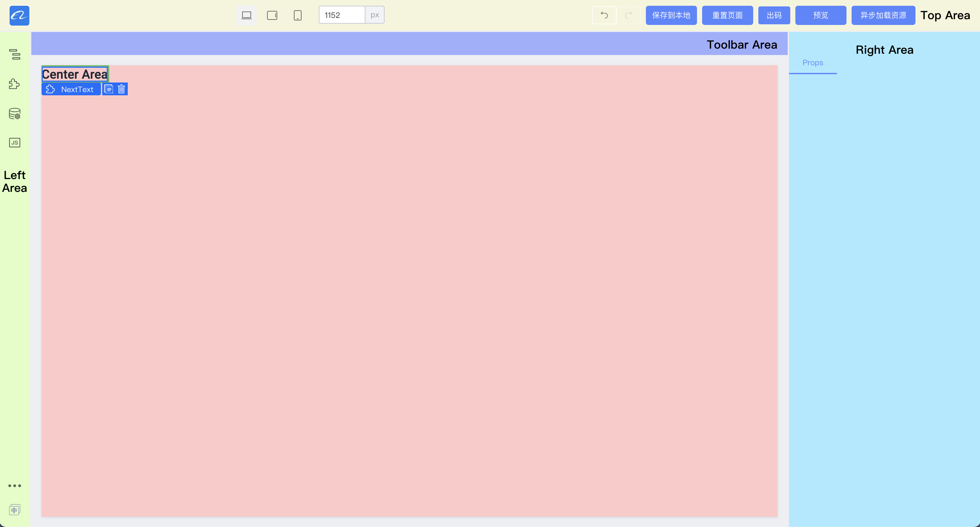
Task: Copy the NextText component
Action: point(108,89)
